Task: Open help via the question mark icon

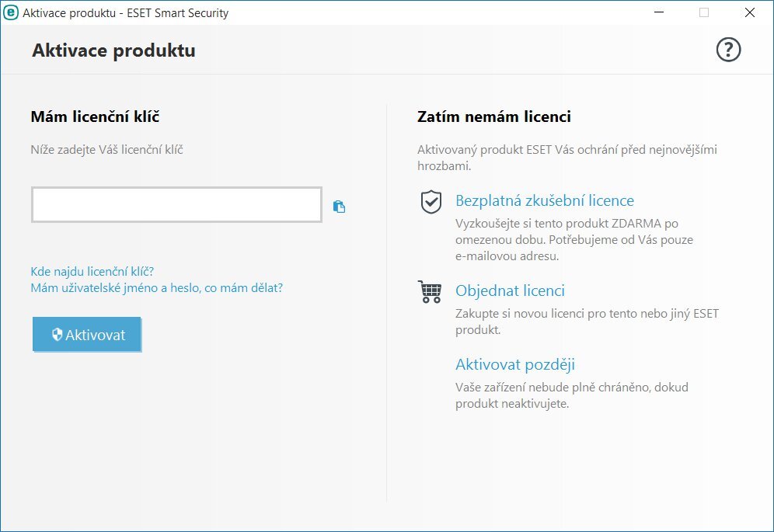Action: 728,49
